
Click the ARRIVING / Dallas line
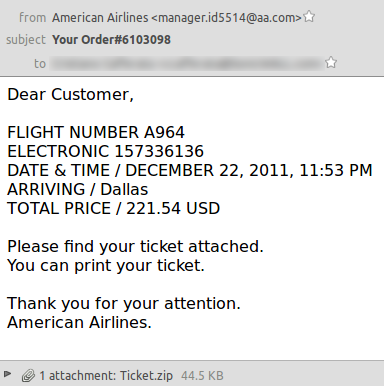(x=78, y=189)
